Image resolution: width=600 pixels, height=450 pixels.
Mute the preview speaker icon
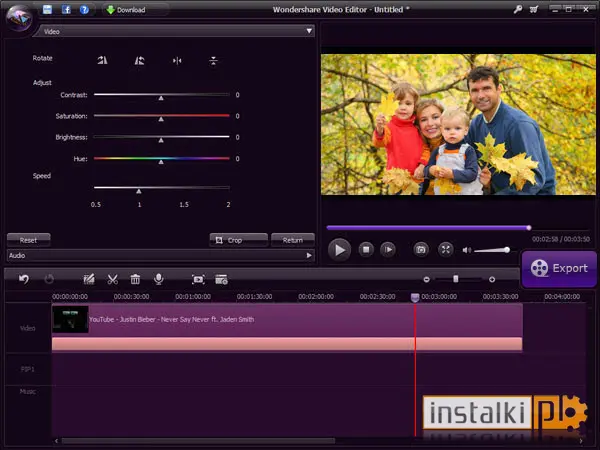pos(466,250)
